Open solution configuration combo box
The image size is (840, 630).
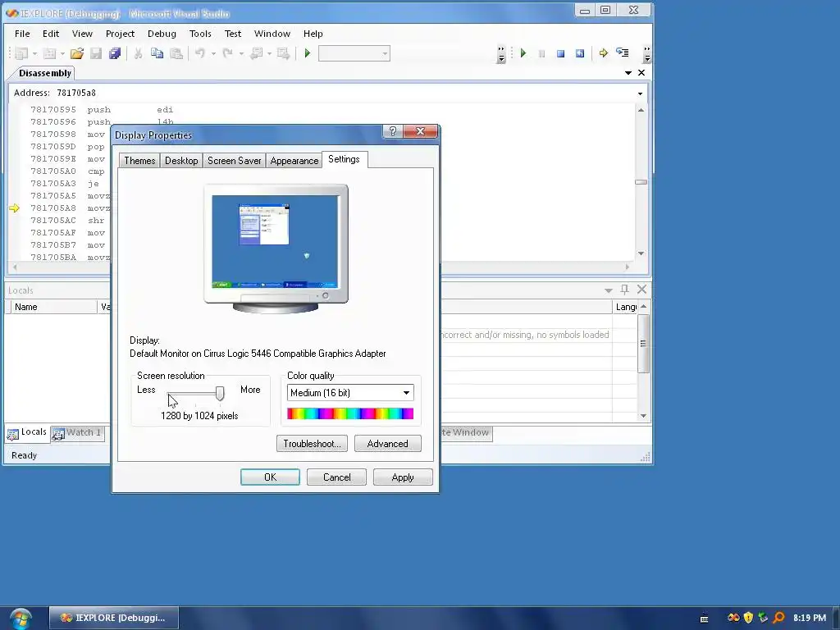(354, 53)
